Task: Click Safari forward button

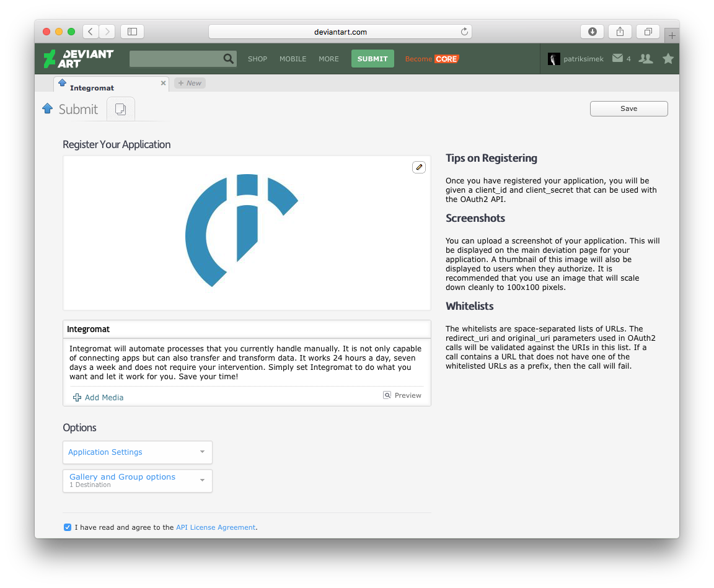Action: point(107,32)
